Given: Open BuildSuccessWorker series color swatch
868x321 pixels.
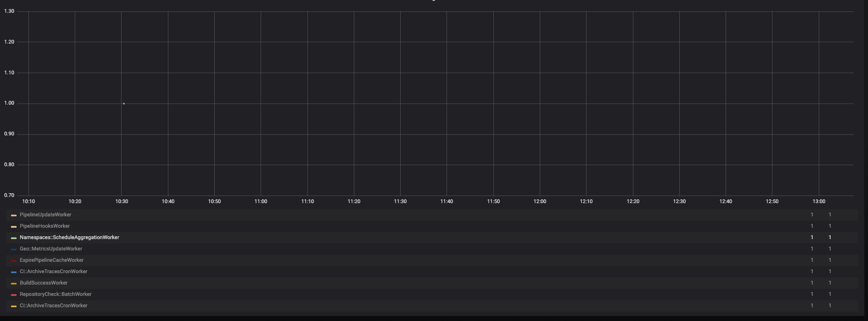Looking at the screenshot, I should click(14, 284).
